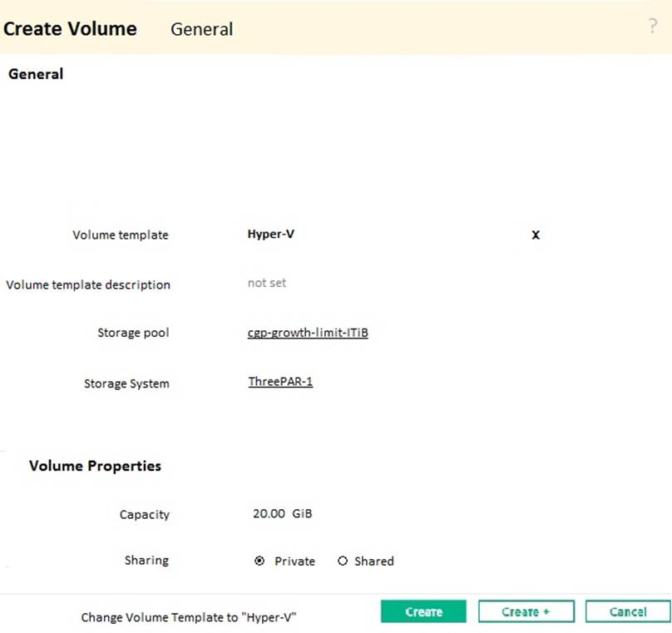The width and height of the screenshot is (672, 633).
Task: Click the 20.00 GiB capacity field
Action: [282, 514]
